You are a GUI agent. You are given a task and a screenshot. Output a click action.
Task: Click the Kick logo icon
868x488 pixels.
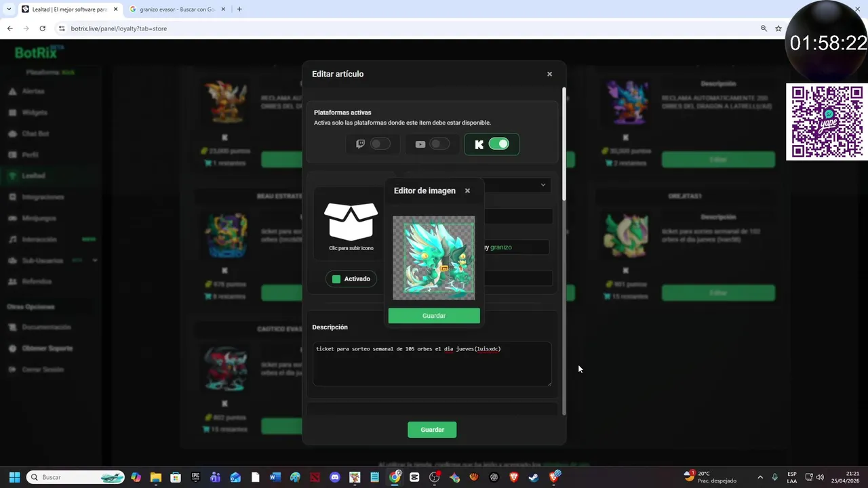point(479,144)
